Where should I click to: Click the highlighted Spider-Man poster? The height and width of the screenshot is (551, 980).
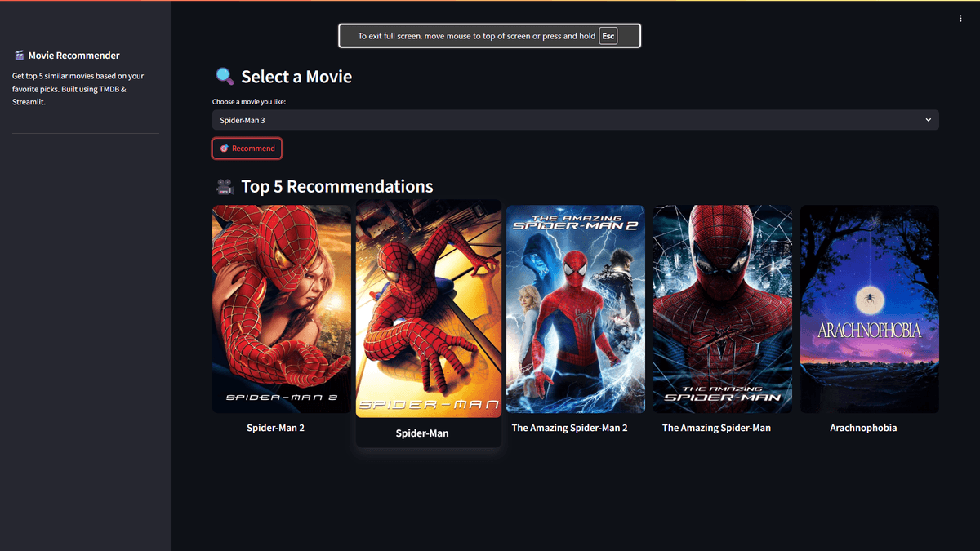pos(429,310)
